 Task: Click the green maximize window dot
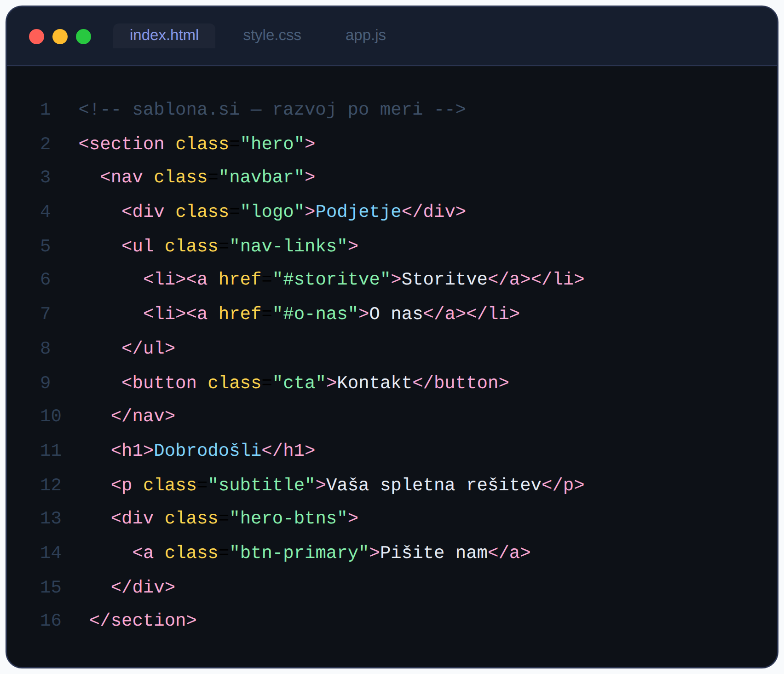(x=84, y=36)
